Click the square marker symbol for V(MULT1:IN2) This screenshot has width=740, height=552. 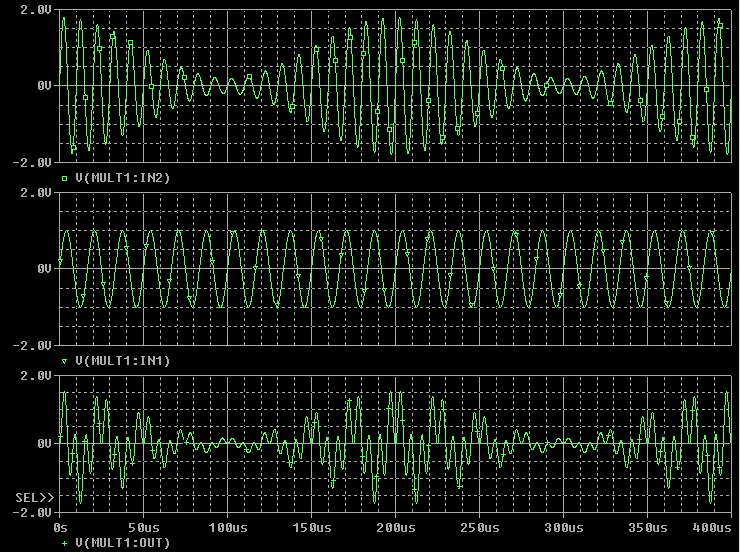(65, 178)
